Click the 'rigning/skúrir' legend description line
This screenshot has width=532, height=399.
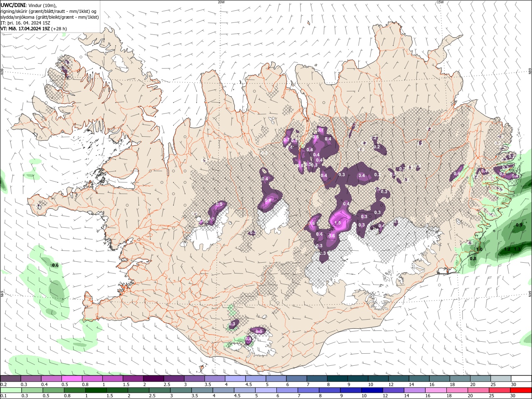pos(49,11)
